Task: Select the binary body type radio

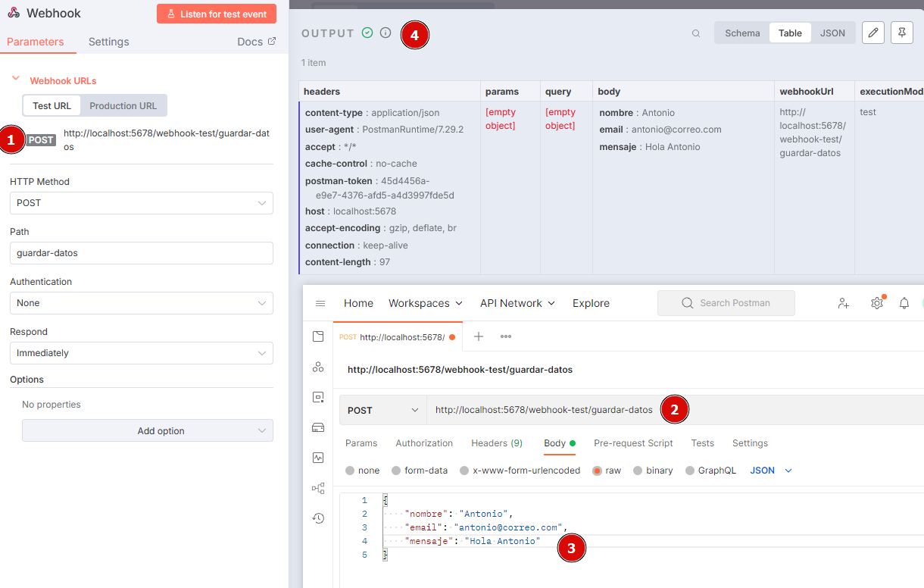Action: 638,471
